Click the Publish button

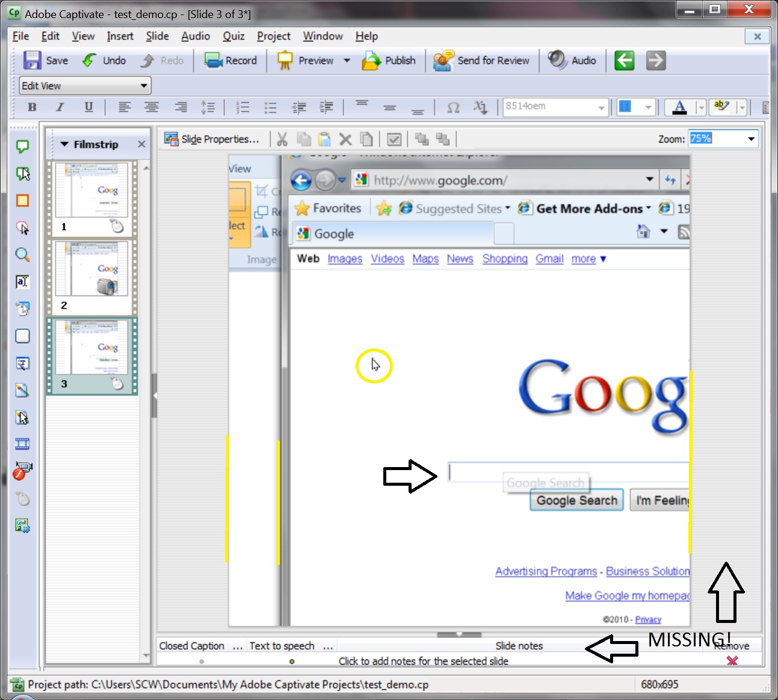click(390, 60)
